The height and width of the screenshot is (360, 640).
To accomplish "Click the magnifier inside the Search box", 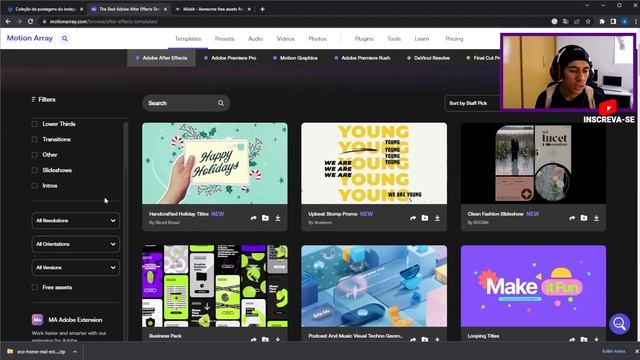I will point(221,103).
